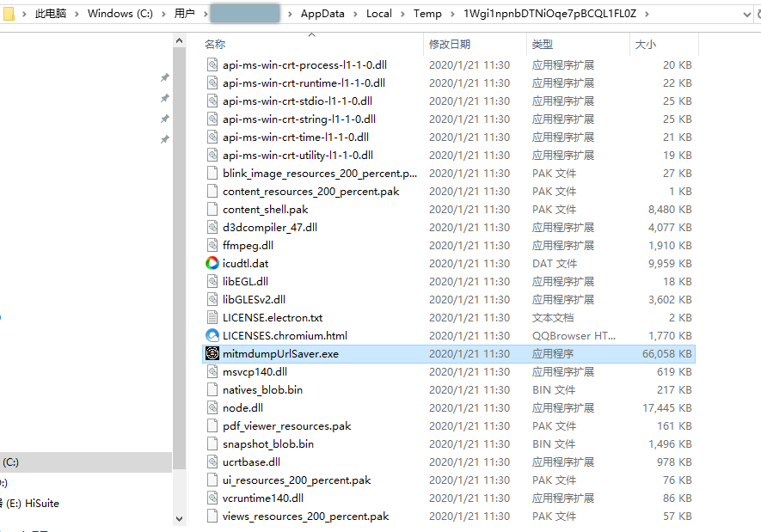The image size is (761, 532).
Task: Click the navigation pane scroll-down arrow
Action: point(179,519)
